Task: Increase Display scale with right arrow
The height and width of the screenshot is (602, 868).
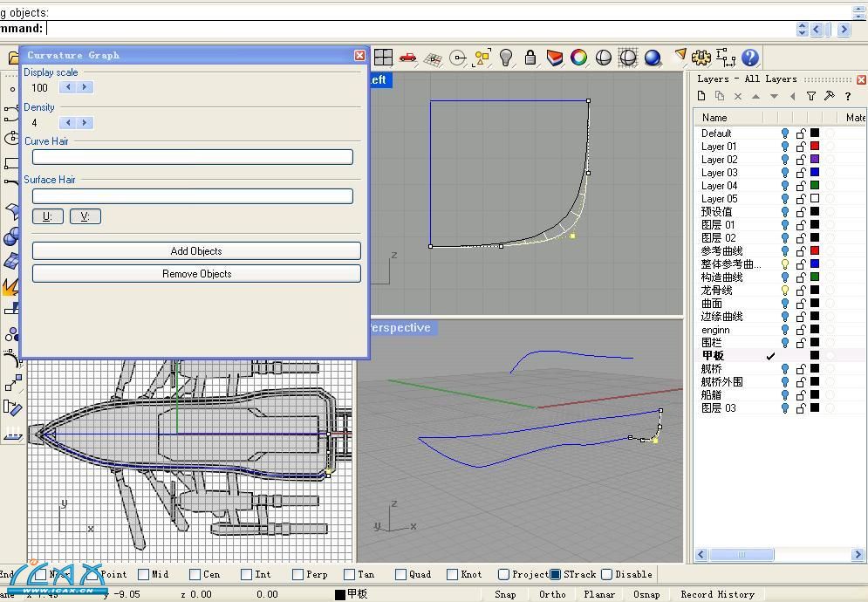Action: click(x=85, y=87)
